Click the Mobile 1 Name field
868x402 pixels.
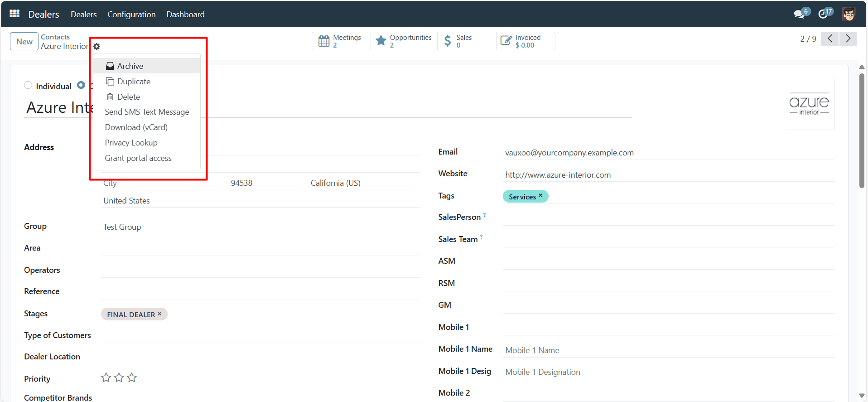(x=669, y=350)
